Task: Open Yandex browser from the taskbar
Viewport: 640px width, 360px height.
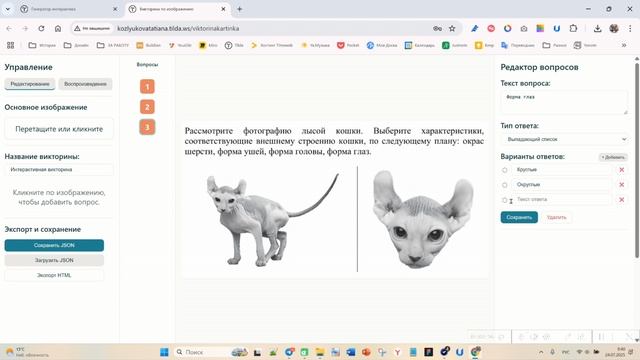Action: [x=397, y=352]
